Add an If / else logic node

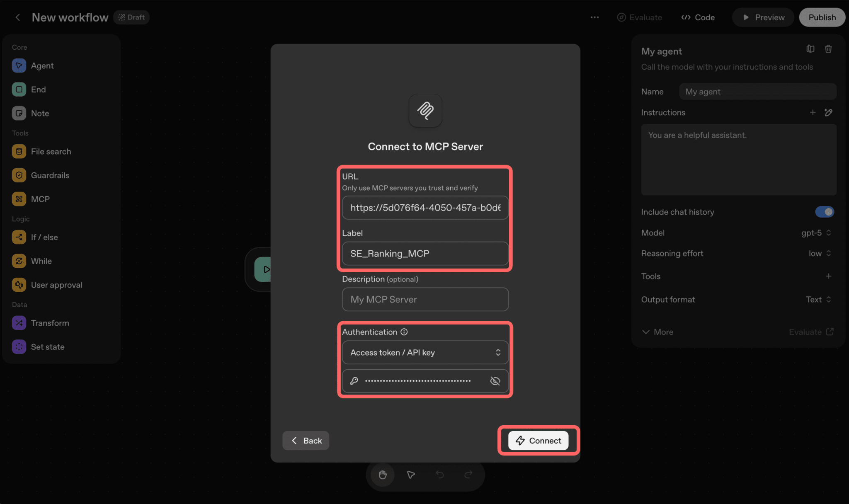[44, 237]
